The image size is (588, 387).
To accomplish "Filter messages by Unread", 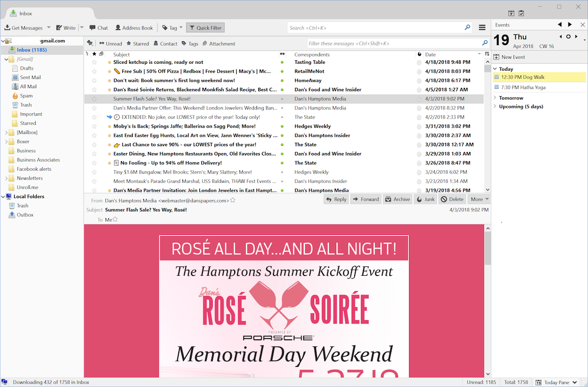I will pyautogui.click(x=110, y=44).
